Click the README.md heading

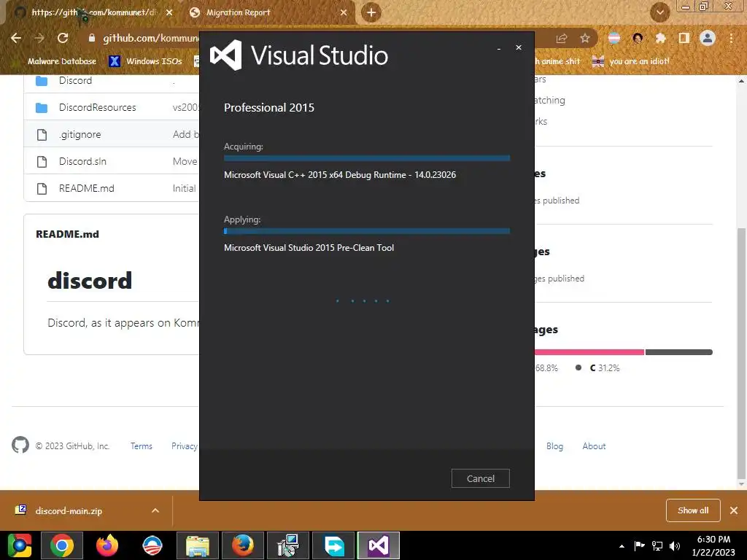(x=67, y=234)
